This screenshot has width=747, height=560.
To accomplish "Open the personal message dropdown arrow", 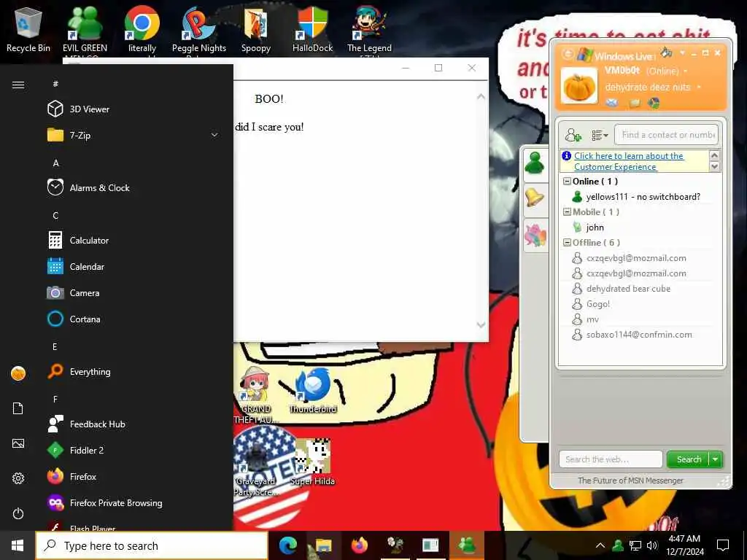I will (699, 87).
